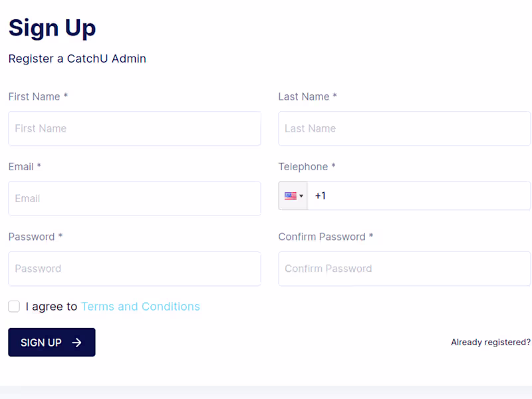Click the "I agree to" label text
532x399 pixels.
(51, 307)
